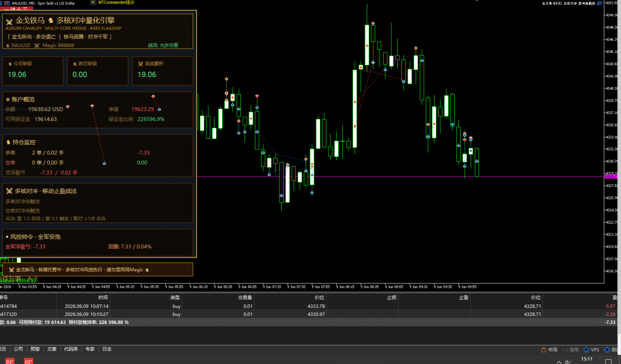Click the 9 Jun 08:35 time axis label
The image size is (621, 364).
click(x=369, y=287)
